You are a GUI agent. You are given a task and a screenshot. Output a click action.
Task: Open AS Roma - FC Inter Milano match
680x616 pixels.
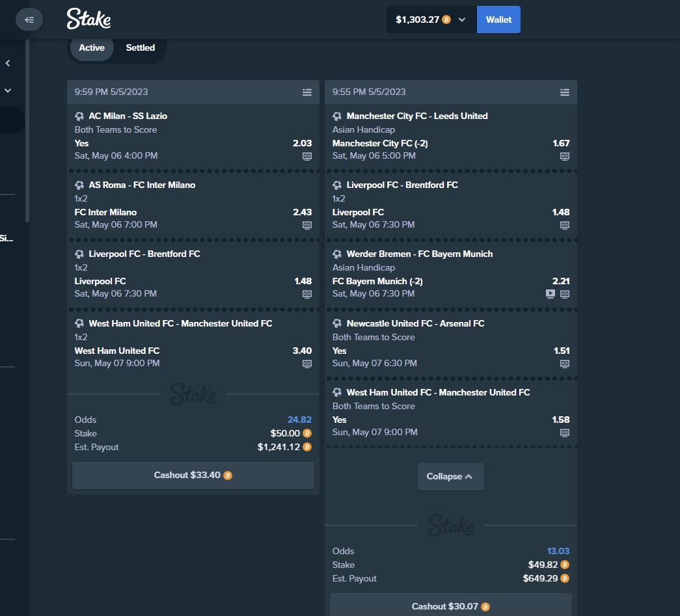pos(143,185)
